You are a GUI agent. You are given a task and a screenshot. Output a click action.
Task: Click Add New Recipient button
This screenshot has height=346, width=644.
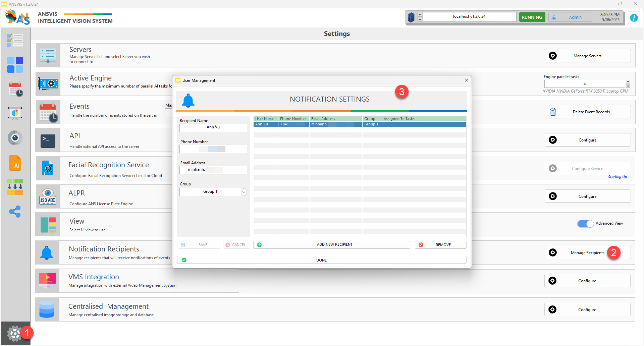click(x=332, y=245)
